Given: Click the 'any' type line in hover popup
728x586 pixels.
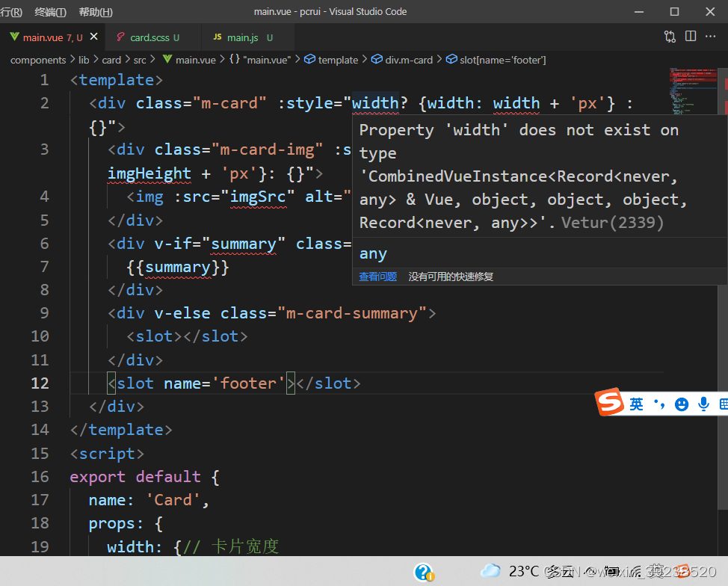Looking at the screenshot, I should [373, 254].
